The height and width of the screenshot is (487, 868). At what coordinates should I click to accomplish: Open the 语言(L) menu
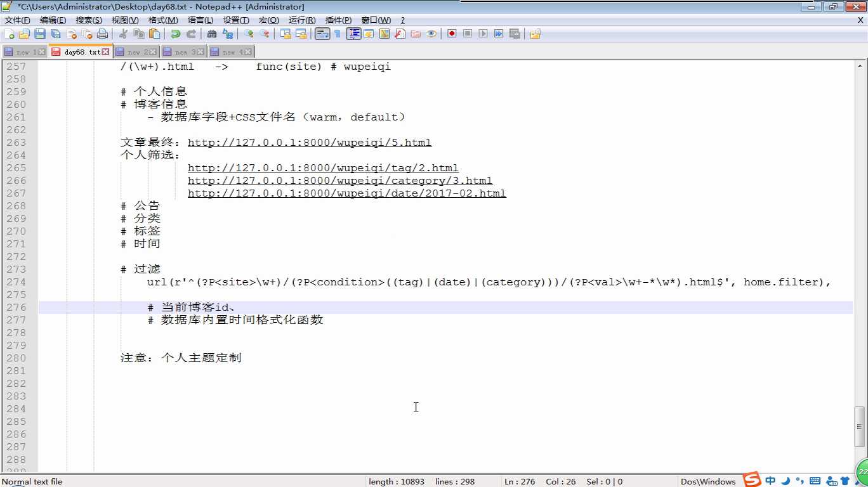pyautogui.click(x=201, y=20)
